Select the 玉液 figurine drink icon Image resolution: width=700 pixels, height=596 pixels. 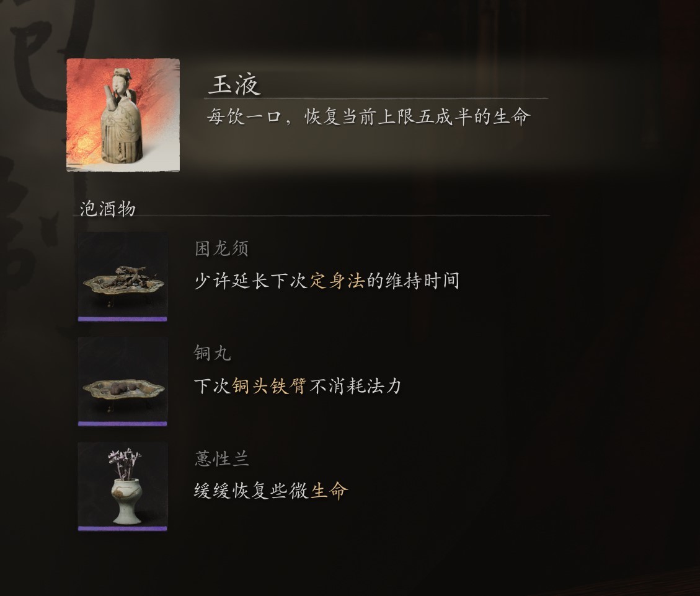pos(123,115)
